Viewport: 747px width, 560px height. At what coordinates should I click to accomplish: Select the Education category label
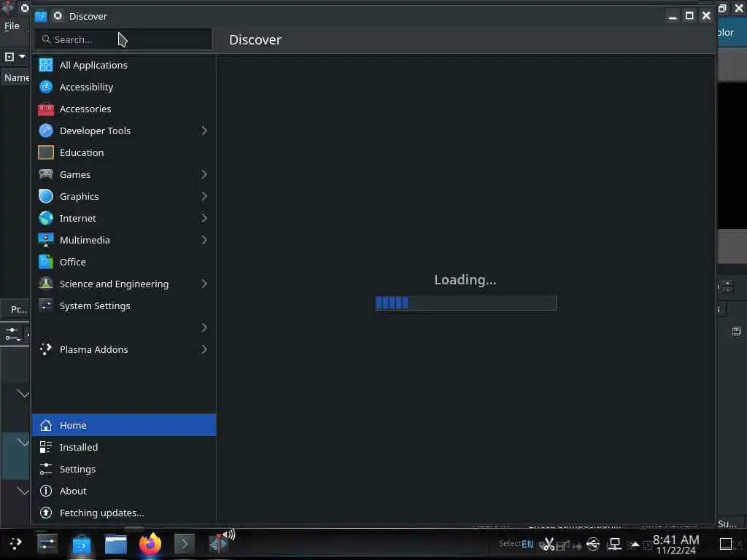point(82,153)
